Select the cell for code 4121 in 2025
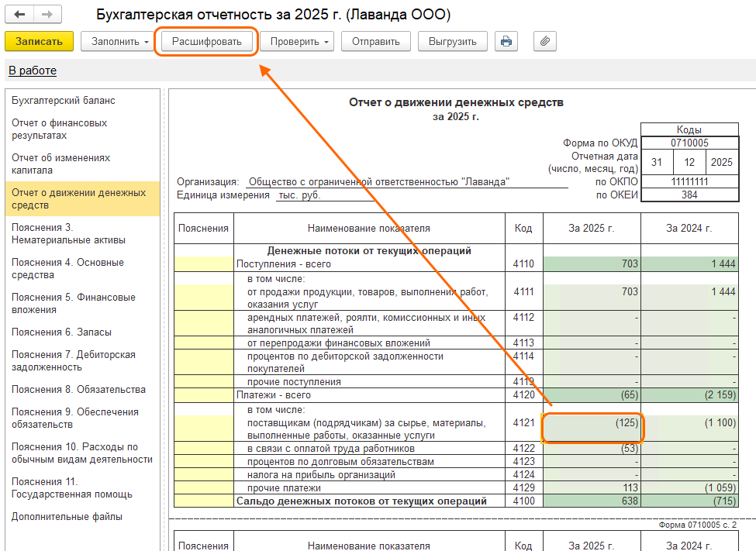 click(x=592, y=423)
